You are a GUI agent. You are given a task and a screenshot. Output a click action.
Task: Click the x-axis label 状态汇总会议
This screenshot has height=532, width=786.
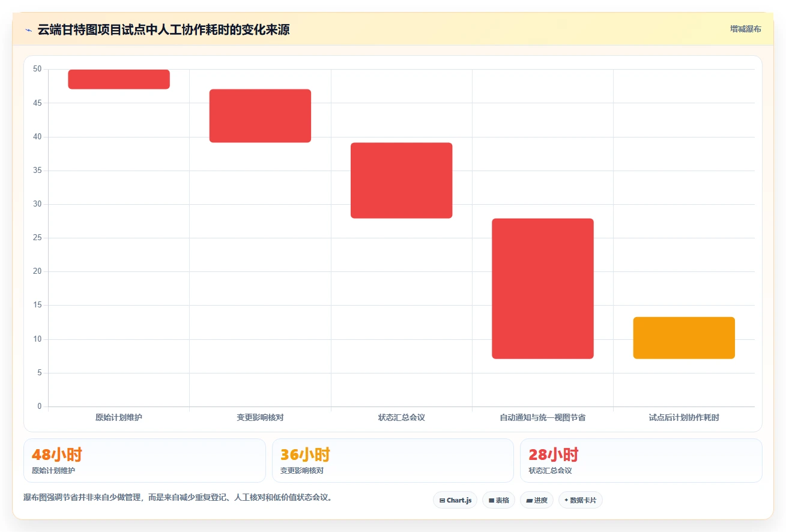[x=401, y=417]
